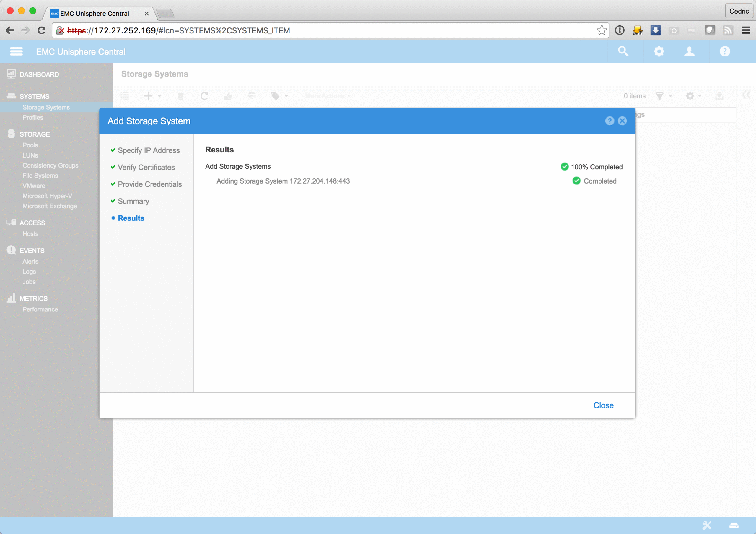Select the Summary wizard step

tap(133, 201)
